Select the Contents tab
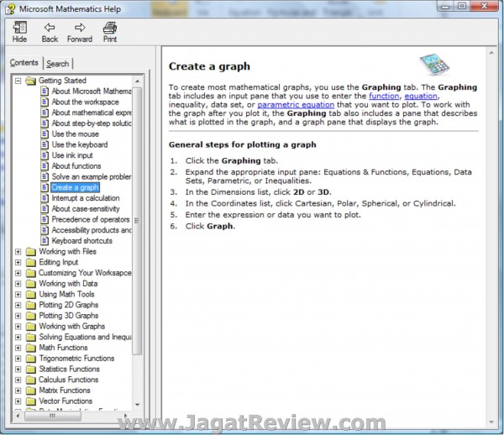 24,63
